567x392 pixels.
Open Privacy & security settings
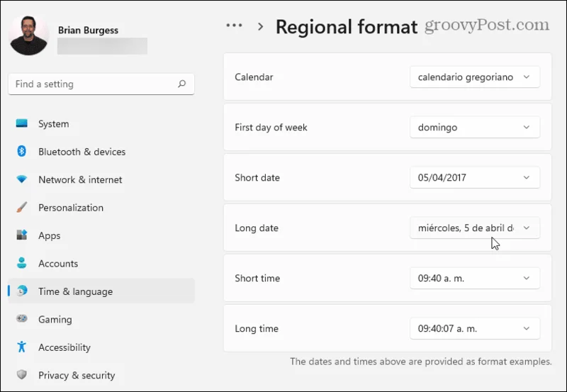(101, 375)
